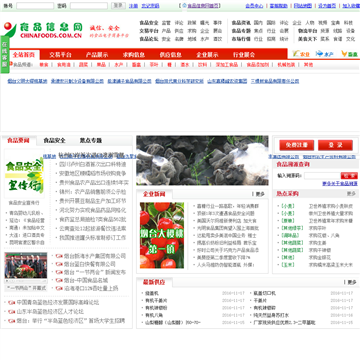Select the 食品添加剂 category link

pyautogui.click(x=257, y=65)
